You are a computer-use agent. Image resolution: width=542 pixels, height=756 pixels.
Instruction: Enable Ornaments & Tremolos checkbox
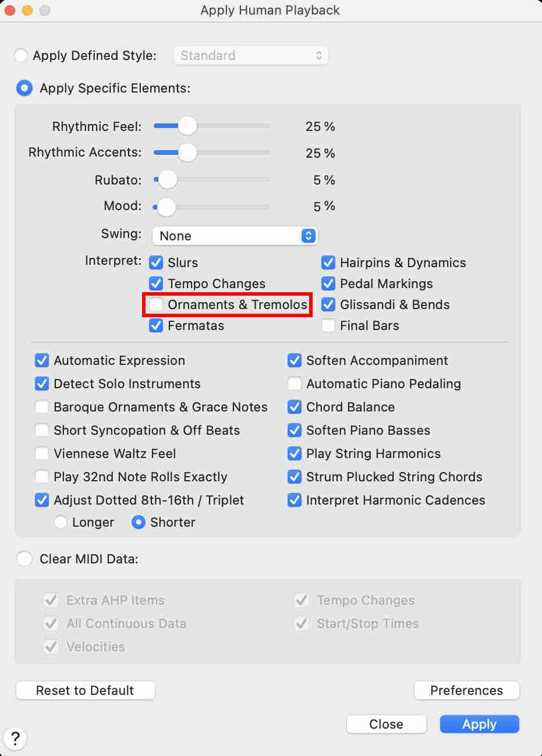(x=156, y=304)
